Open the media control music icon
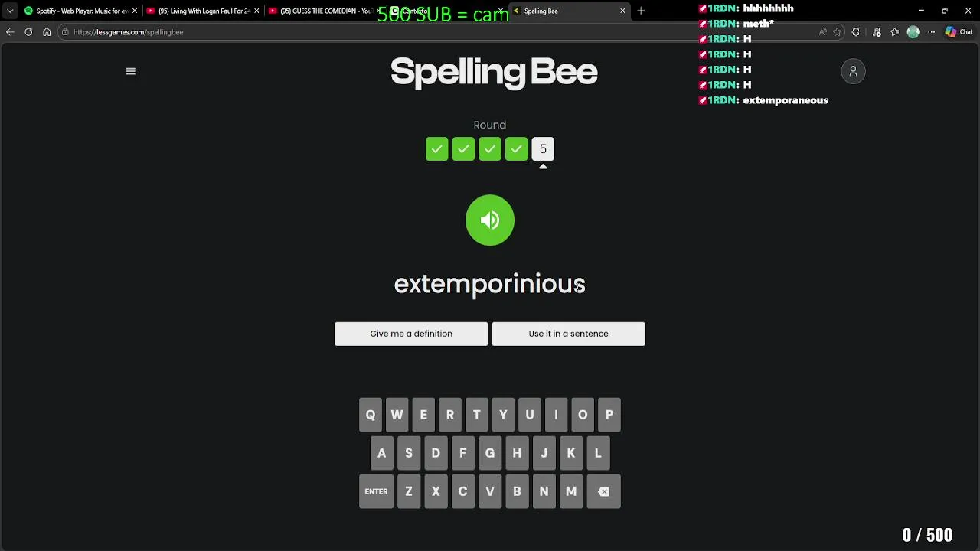This screenshot has width=980, height=551. point(877,32)
